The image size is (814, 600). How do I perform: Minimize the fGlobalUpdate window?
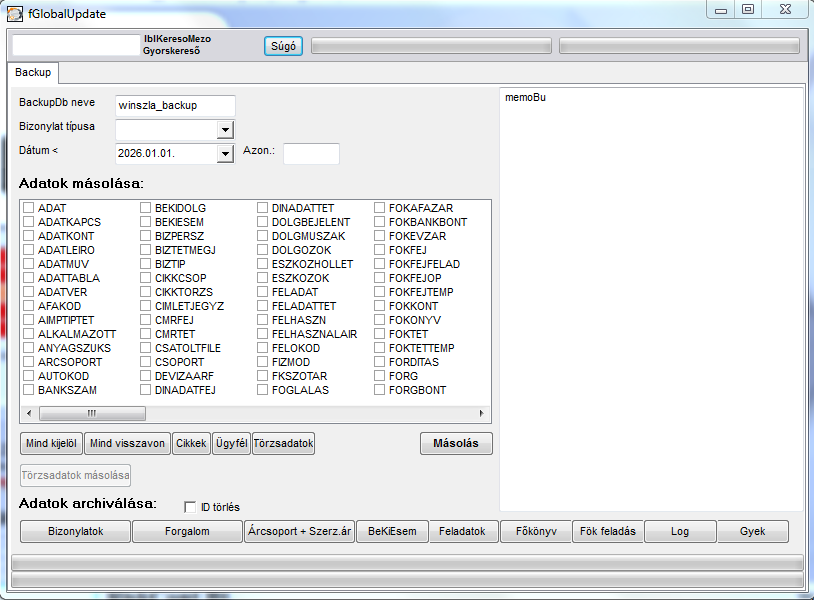[721, 9]
